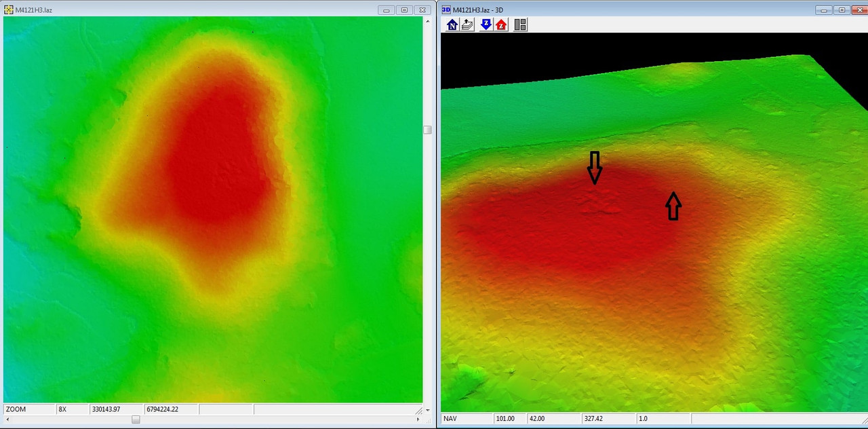Image resolution: width=868 pixels, height=429 pixels.
Task: Click the 8X zoom level status field
Action: (73, 410)
